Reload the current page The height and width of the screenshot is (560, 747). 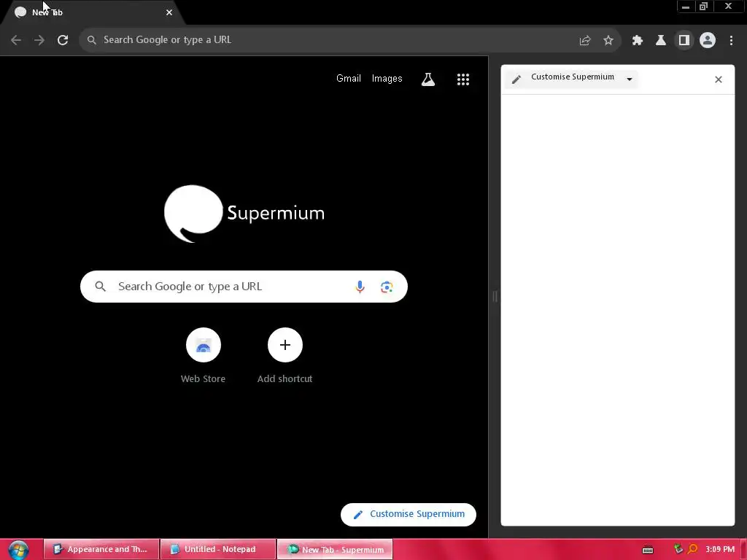[x=63, y=40]
